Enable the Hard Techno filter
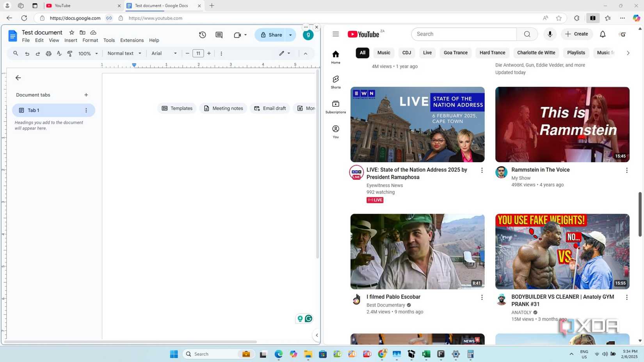The width and height of the screenshot is (644, 362). click(492, 52)
